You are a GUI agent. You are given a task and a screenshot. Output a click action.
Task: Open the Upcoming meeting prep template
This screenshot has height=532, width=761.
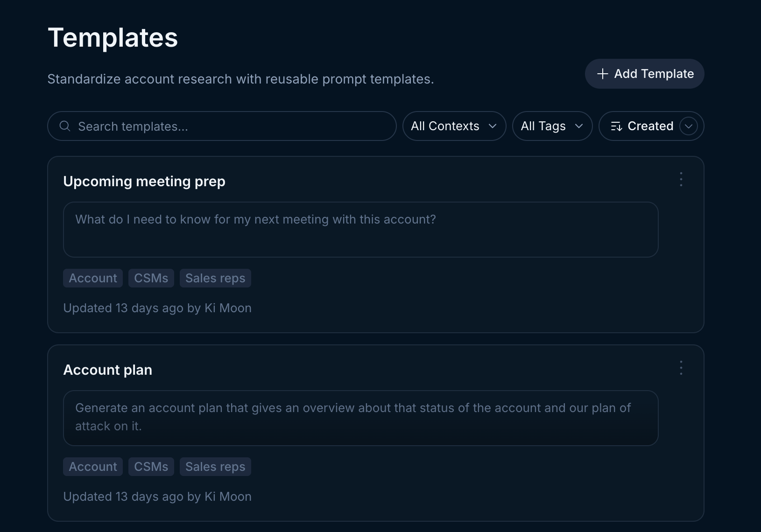click(144, 182)
